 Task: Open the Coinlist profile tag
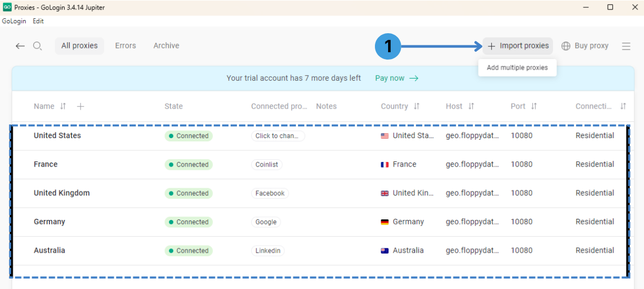(x=267, y=165)
